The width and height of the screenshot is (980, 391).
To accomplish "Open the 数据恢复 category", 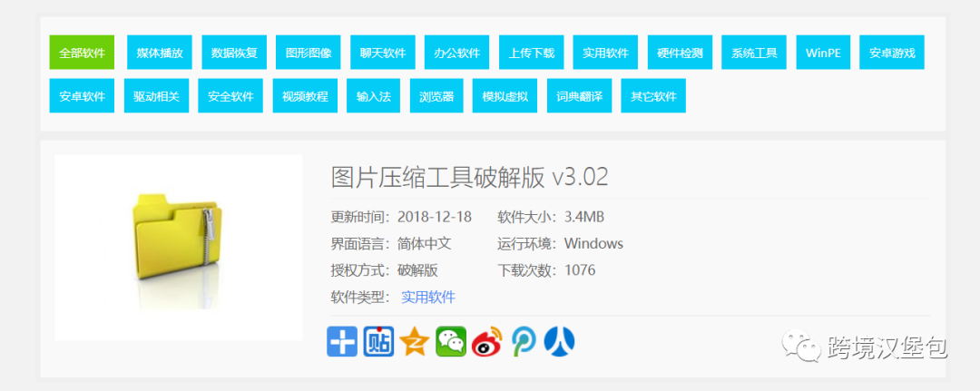I will 234,53.
